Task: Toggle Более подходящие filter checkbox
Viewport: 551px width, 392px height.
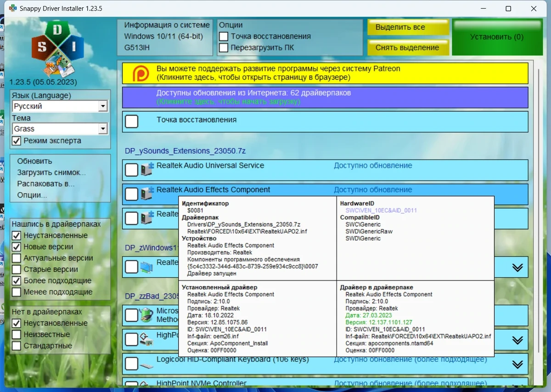Action: [x=17, y=280]
